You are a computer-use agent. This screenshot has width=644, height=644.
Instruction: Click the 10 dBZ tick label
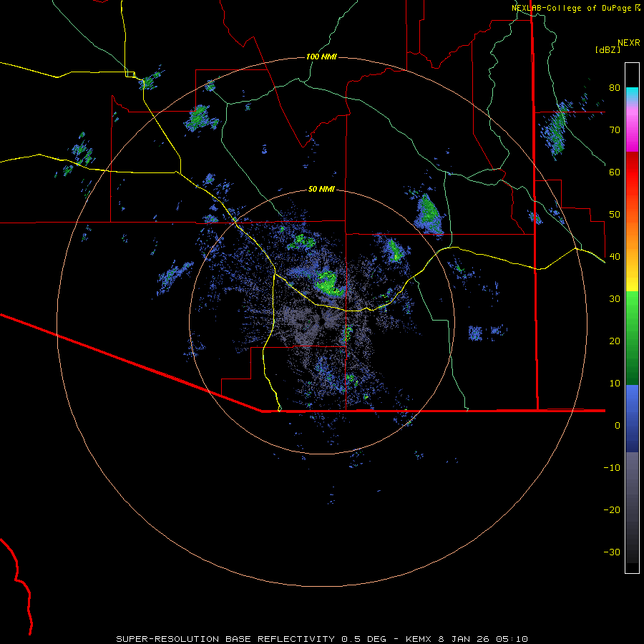(x=615, y=384)
